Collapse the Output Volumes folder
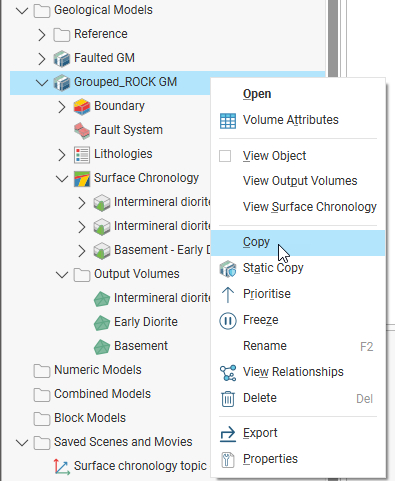This screenshot has height=481, width=395. click(62, 274)
